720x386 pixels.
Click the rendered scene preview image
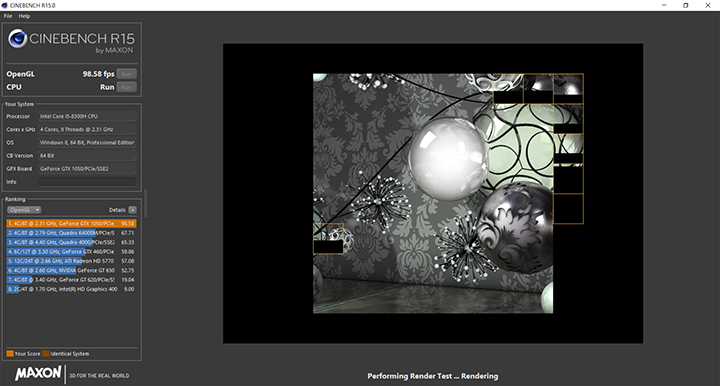(433, 193)
